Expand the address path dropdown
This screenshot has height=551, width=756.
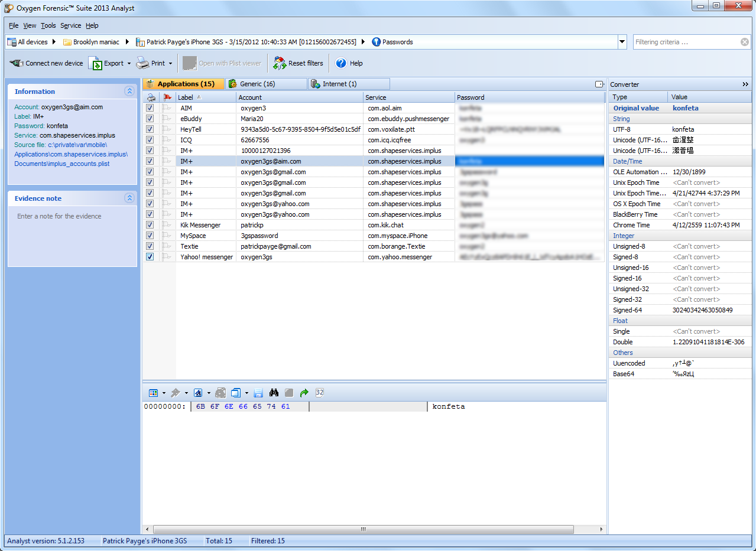(x=622, y=42)
